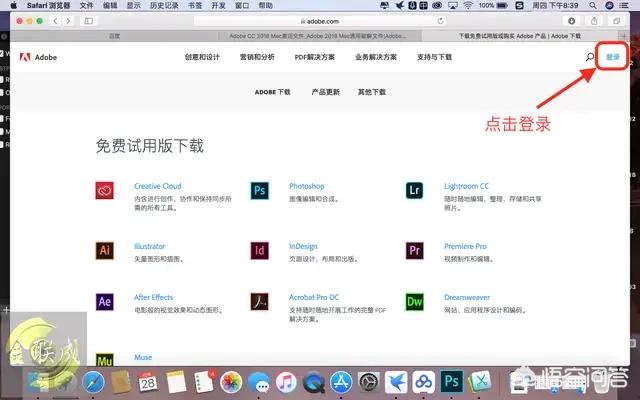Image resolution: width=640 pixels, height=400 pixels.
Task: Go back to the previous page
Action: [56, 21]
